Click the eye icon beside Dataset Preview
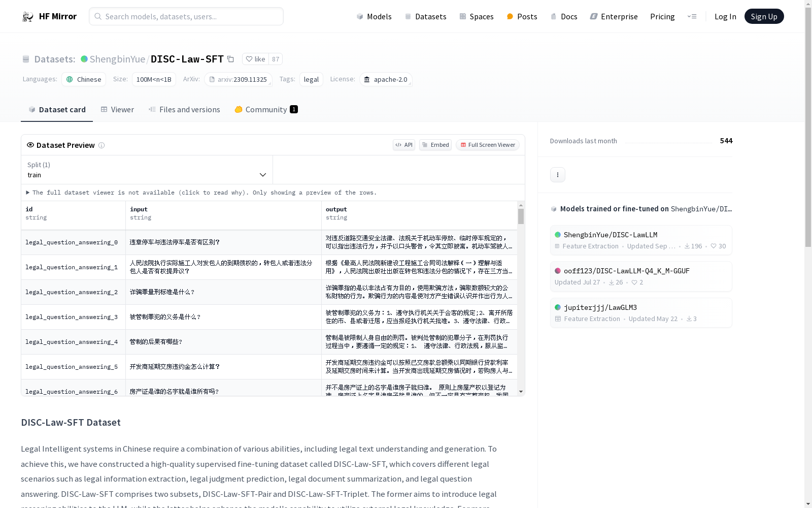Image resolution: width=812 pixels, height=508 pixels. pyautogui.click(x=30, y=145)
